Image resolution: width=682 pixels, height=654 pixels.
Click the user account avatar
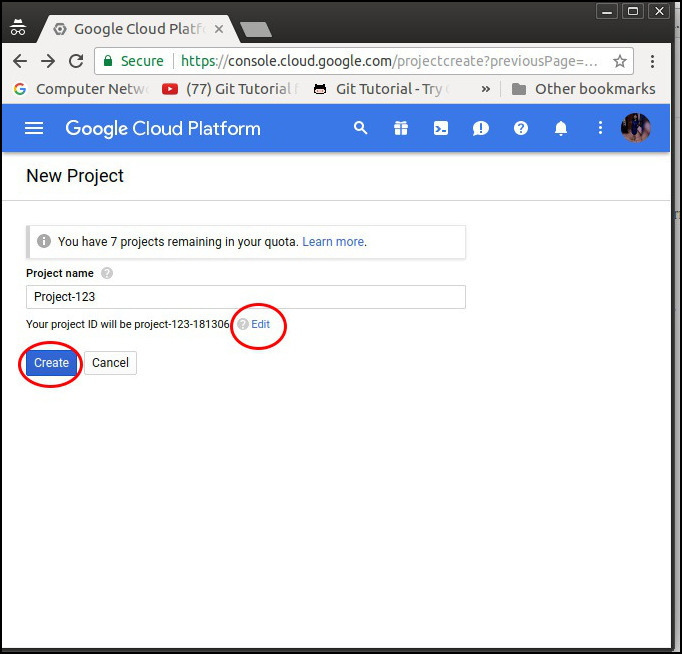click(636, 128)
